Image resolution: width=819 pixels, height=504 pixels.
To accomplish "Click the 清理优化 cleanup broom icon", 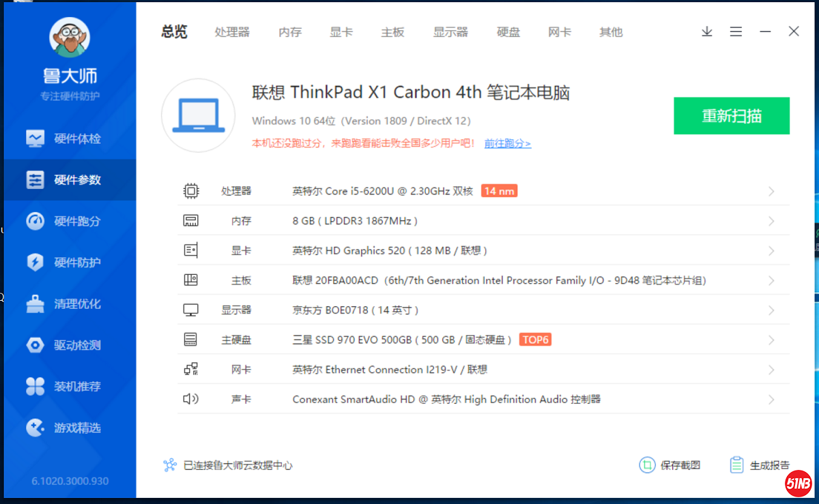I will pyautogui.click(x=35, y=303).
